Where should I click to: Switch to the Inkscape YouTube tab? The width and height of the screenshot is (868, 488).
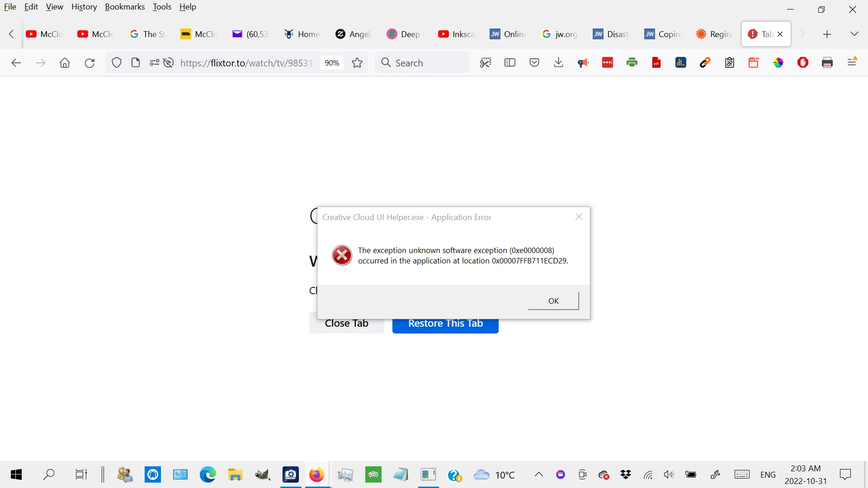click(457, 34)
